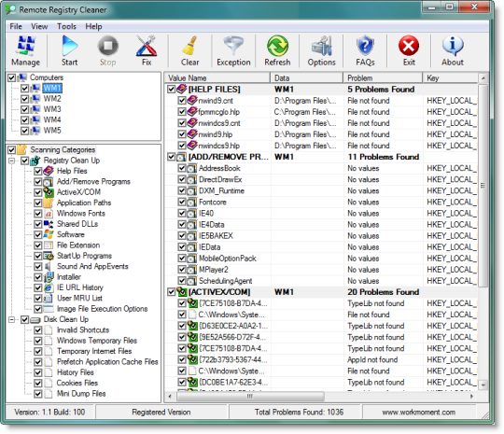Viewport: 504px width, 434px height.
Task: Sort by the Key column header
Action: pos(451,77)
